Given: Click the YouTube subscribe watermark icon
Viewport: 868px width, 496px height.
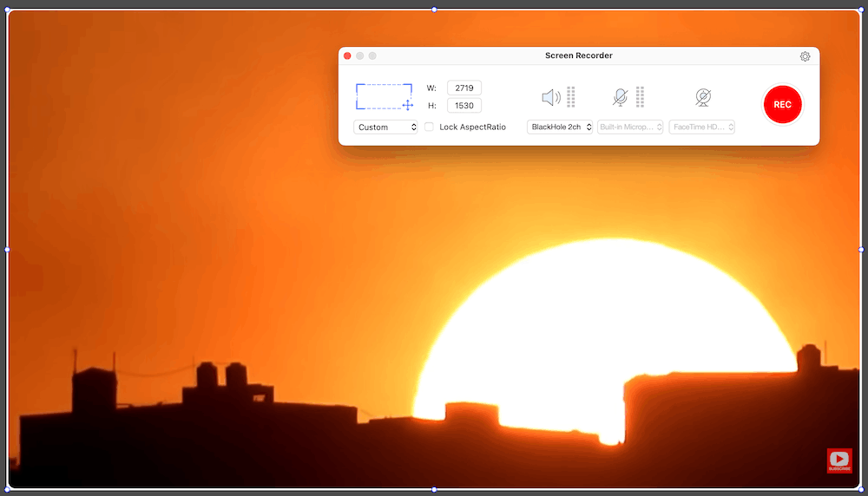Looking at the screenshot, I should coord(839,460).
